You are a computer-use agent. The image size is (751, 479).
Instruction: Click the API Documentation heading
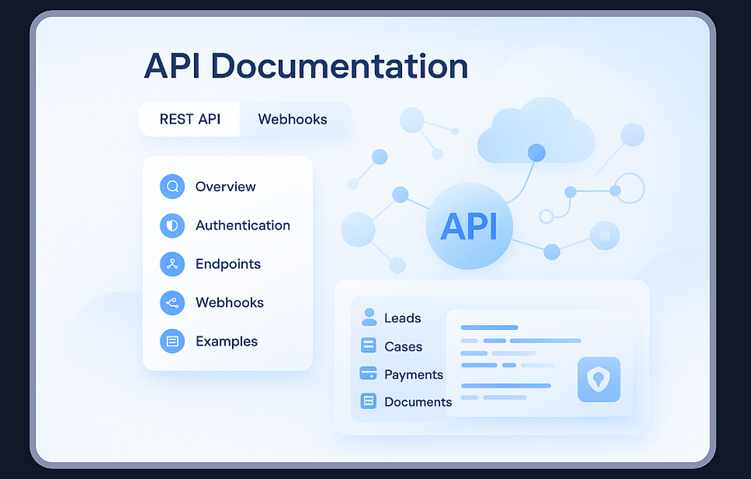[306, 66]
